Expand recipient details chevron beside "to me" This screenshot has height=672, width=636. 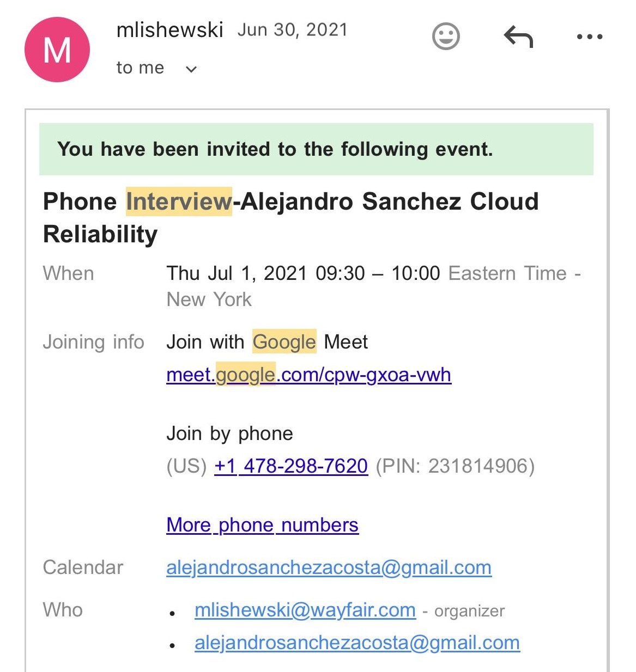pos(191,69)
